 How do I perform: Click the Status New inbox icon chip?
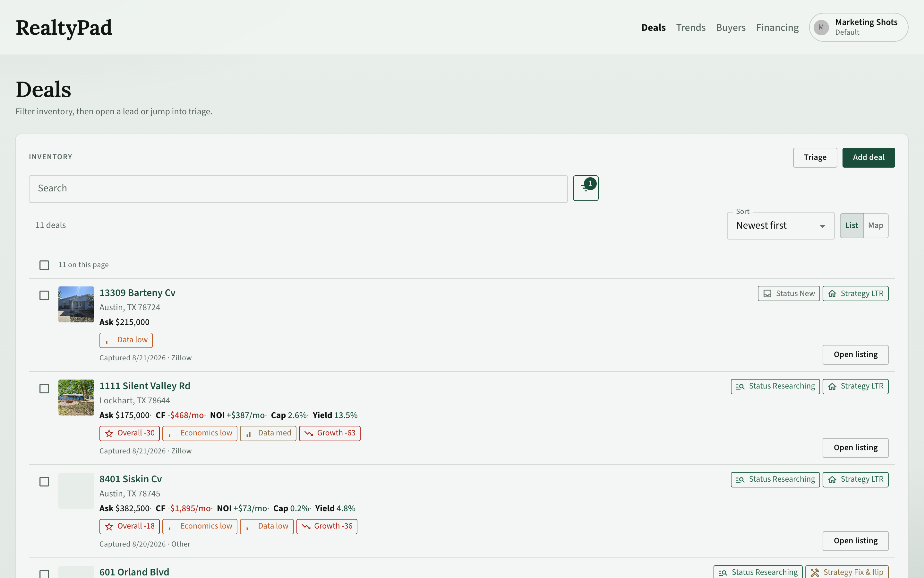(789, 293)
